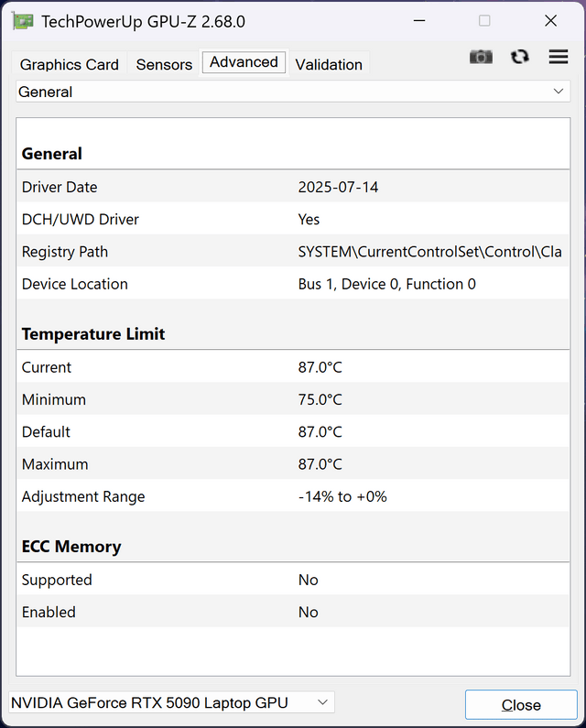586x728 pixels.
Task: Open the Validation tab
Action: click(329, 64)
